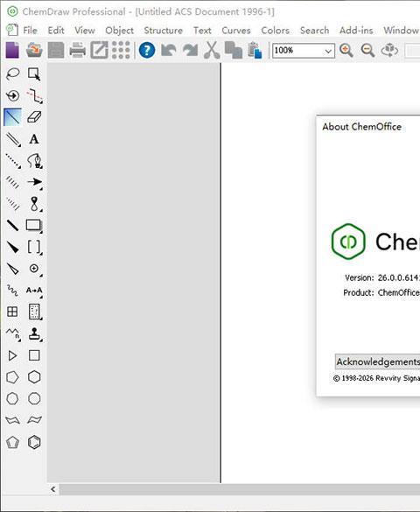Activate the Solid bond tool
Image resolution: width=420 pixels, height=512 pixels.
12,117
